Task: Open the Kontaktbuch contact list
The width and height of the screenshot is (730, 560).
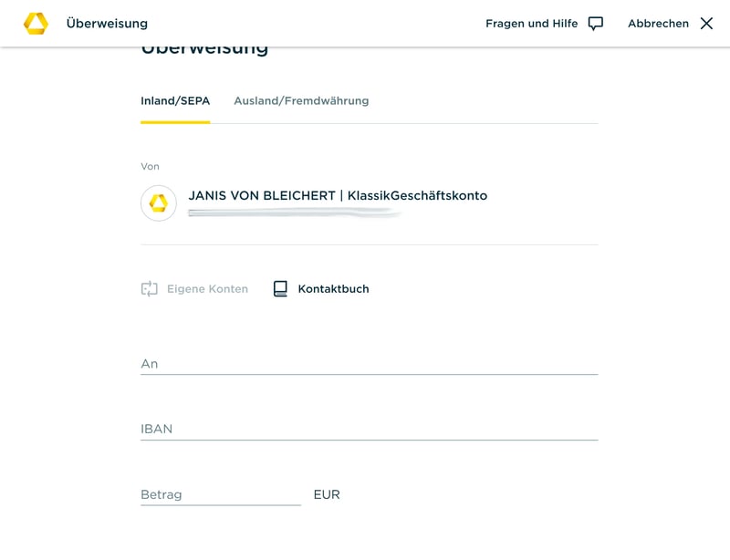Action: (333, 289)
